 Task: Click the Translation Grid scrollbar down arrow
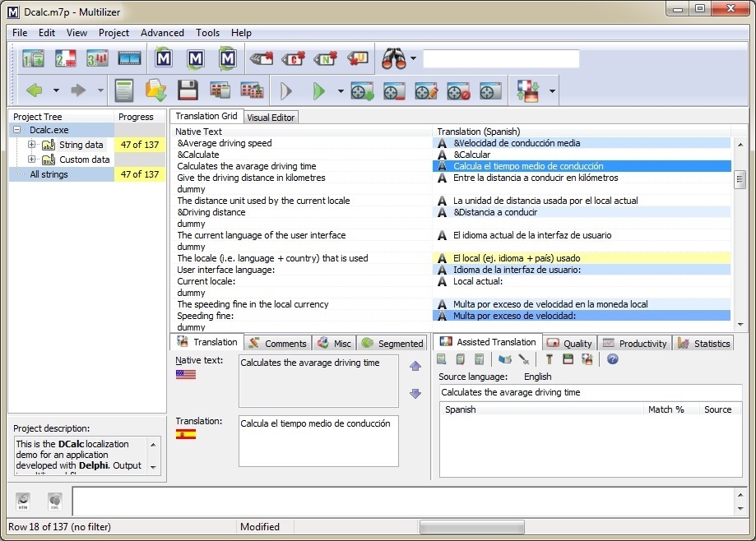(740, 325)
